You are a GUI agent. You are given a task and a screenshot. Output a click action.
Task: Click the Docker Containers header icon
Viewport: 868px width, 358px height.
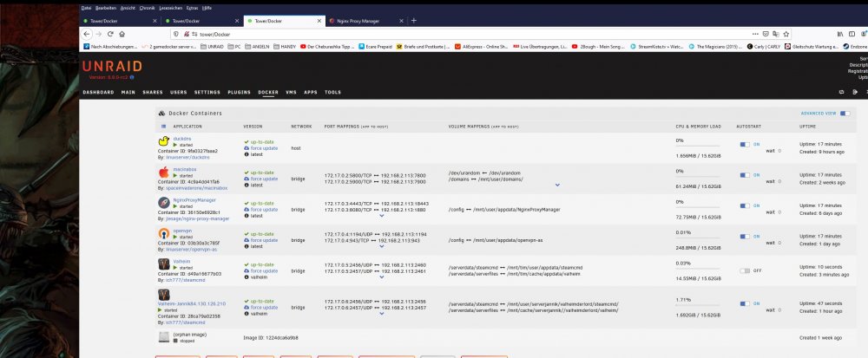161,114
